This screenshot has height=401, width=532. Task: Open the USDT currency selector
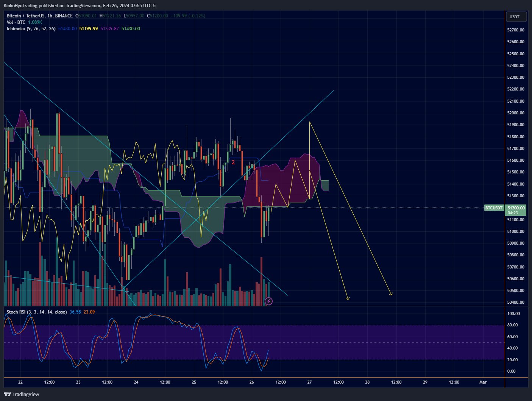pyautogui.click(x=516, y=17)
